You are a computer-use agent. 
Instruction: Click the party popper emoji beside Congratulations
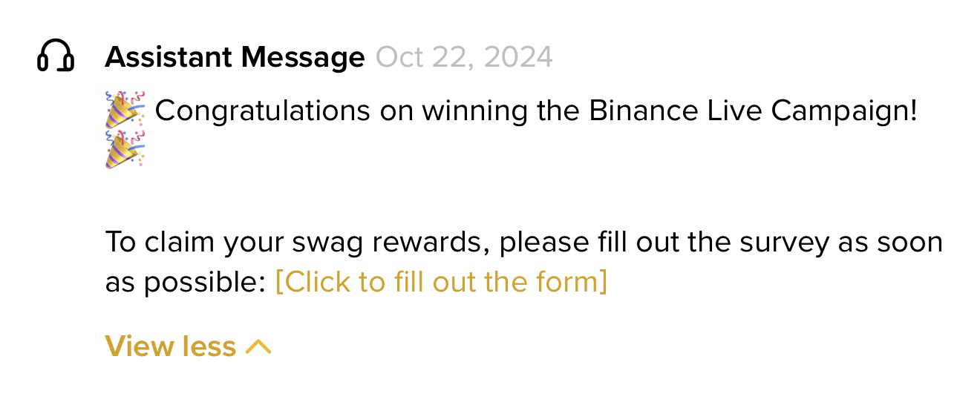click(125, 111)
